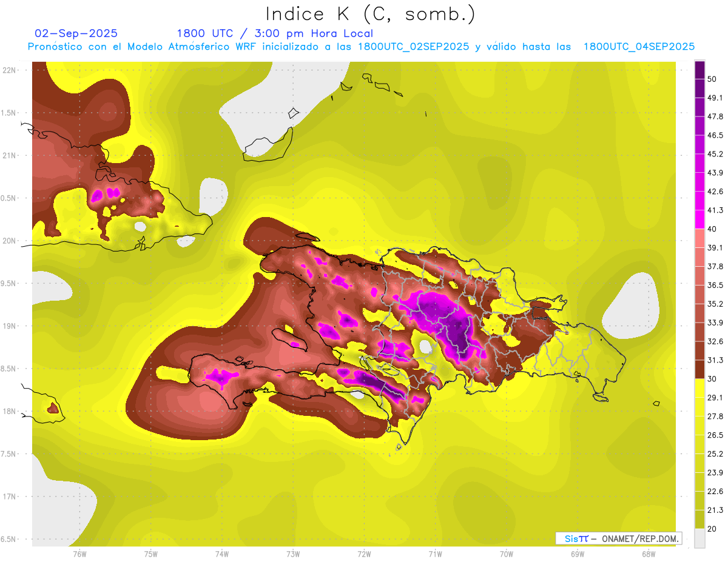Click the "Indice K (C, somb.)" chart title
This screenshot has height=562, width=728.
tap(370, 14)
